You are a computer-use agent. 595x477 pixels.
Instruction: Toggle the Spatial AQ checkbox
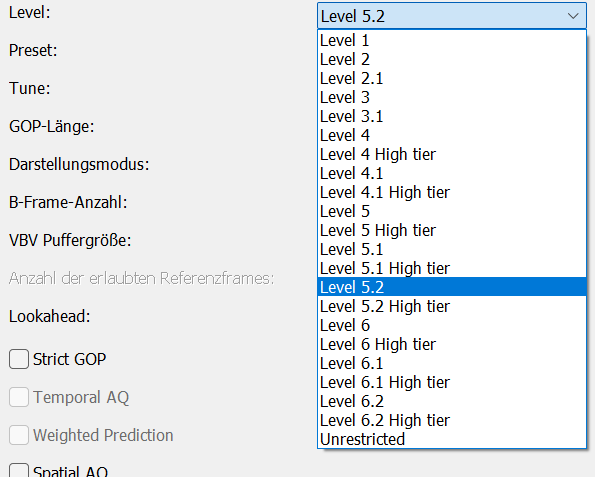click(19, 471)
